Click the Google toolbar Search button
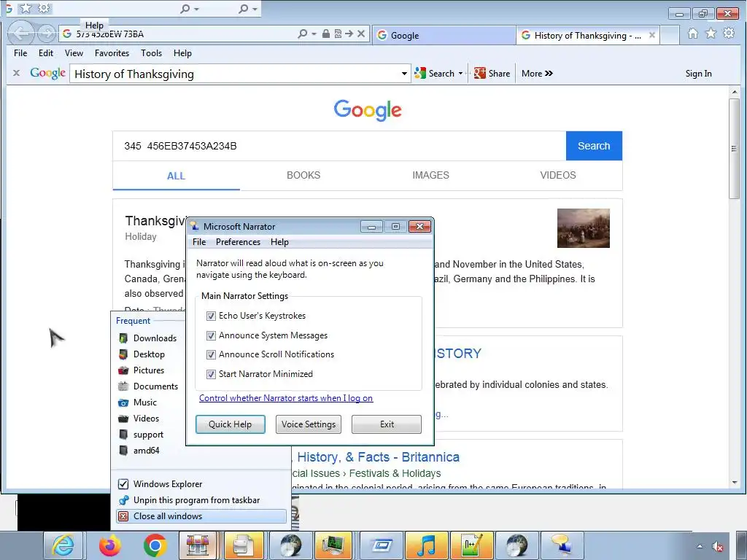This screenshot has height=560, width=747. pos(435,74)
